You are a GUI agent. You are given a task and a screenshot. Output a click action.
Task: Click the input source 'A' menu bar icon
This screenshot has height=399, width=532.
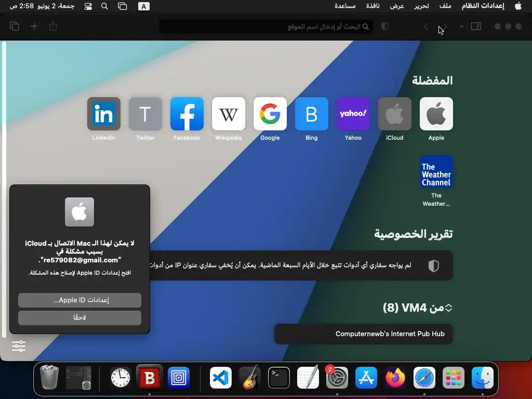pyautogui.click(x=144, y=6)
